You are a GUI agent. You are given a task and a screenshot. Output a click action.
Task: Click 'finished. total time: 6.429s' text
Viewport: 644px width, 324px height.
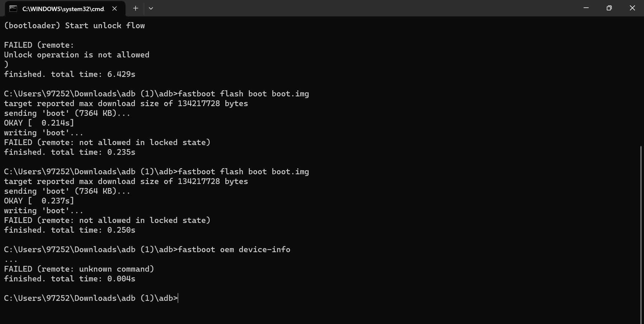click(x=70, y=74)
